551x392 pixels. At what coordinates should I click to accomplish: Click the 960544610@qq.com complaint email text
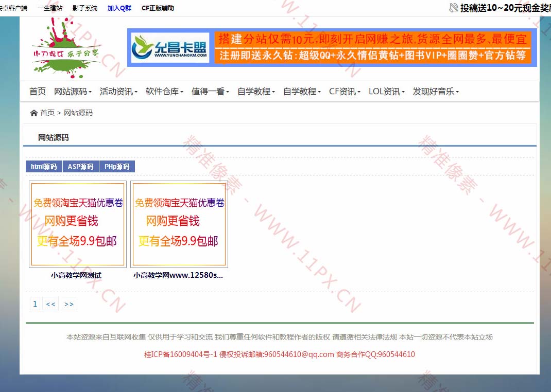[299, 354]
